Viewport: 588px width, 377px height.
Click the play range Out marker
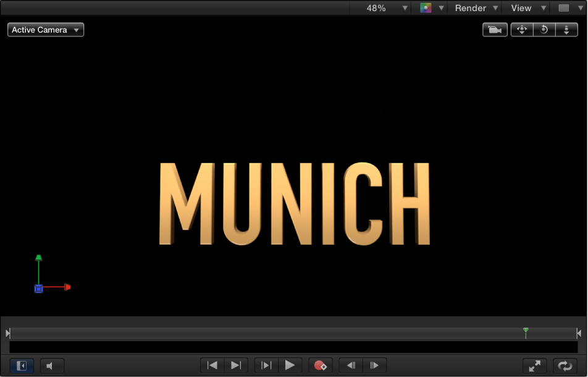tap(579, 333)
